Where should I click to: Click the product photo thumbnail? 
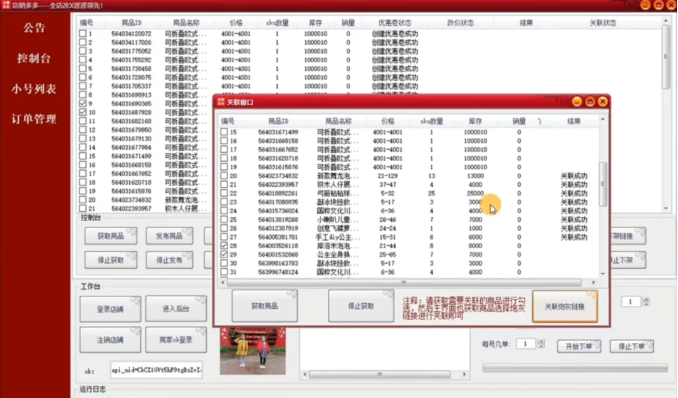click(x=253, y=351)
